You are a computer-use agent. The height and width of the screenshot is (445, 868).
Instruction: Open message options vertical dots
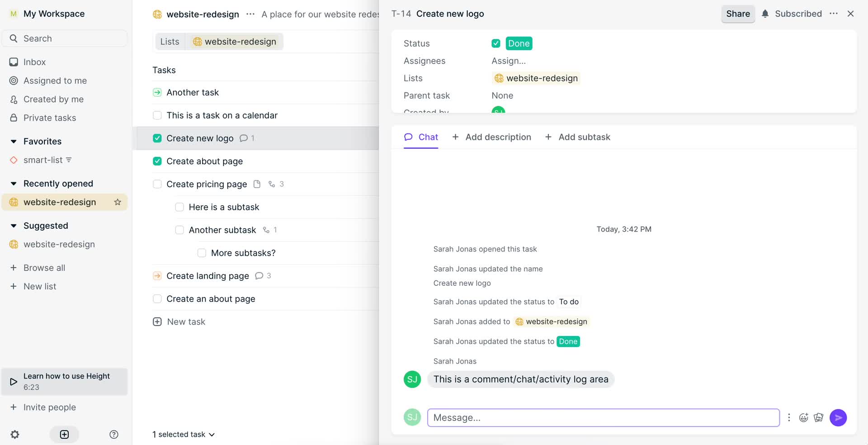click(789, 417)
